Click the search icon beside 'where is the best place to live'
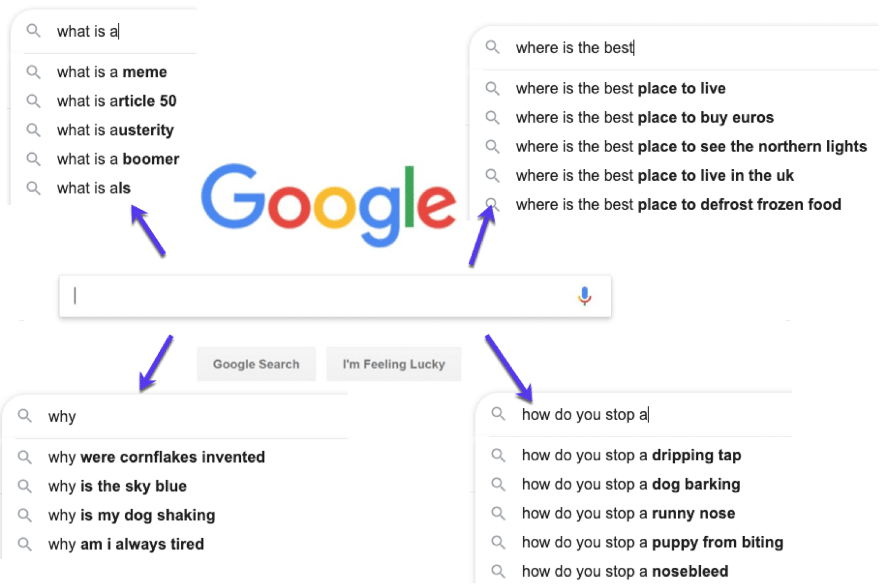Screen dimensions: 888x588 pyautogui.click(x=493, y=88)
